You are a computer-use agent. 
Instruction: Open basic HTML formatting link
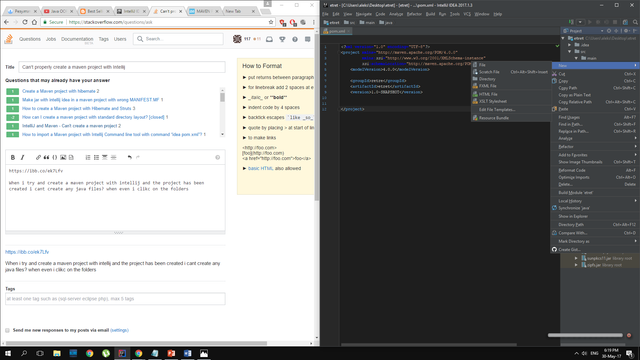(x=260, y=168)
